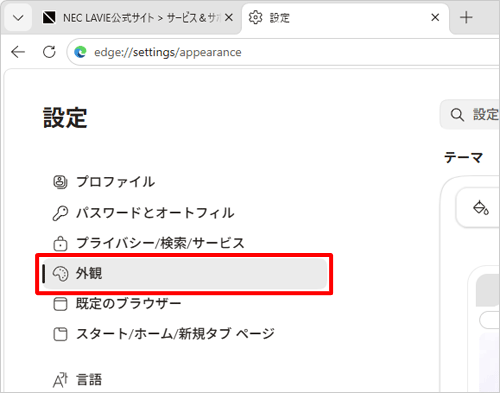Select the 設定 browser tab
The height and width of the screenshot is (393, 500).
(x=345, y=18)
